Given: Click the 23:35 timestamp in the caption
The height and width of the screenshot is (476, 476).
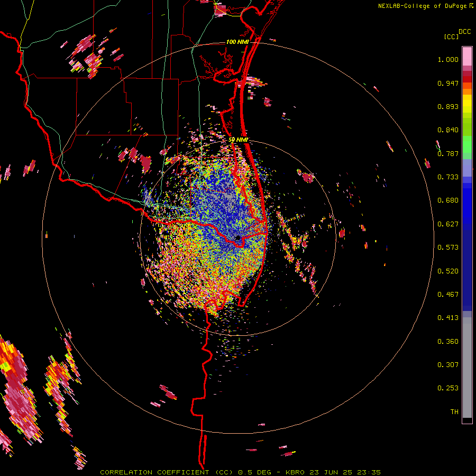Looking at the screenshot, I should click(x=369, y=472).
